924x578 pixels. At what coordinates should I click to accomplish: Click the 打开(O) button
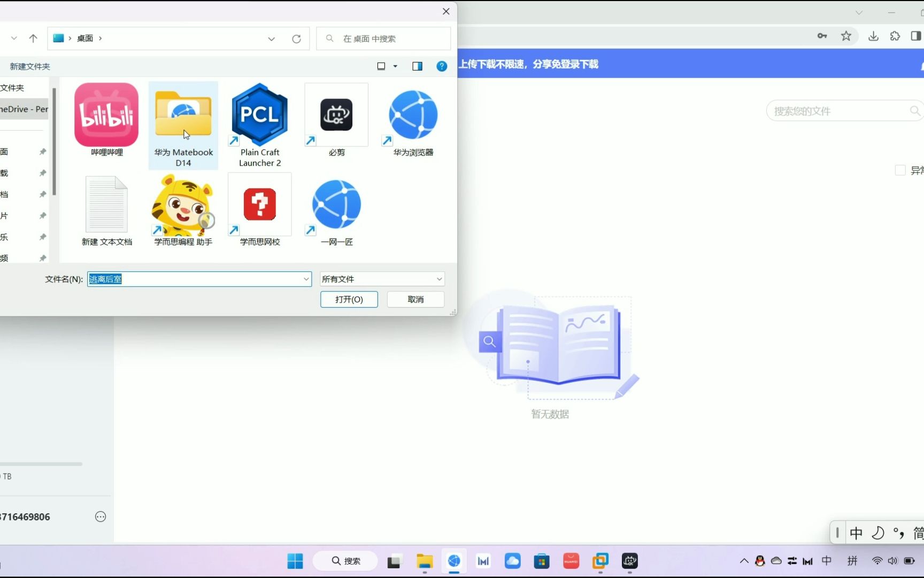[x=349, y=299]
